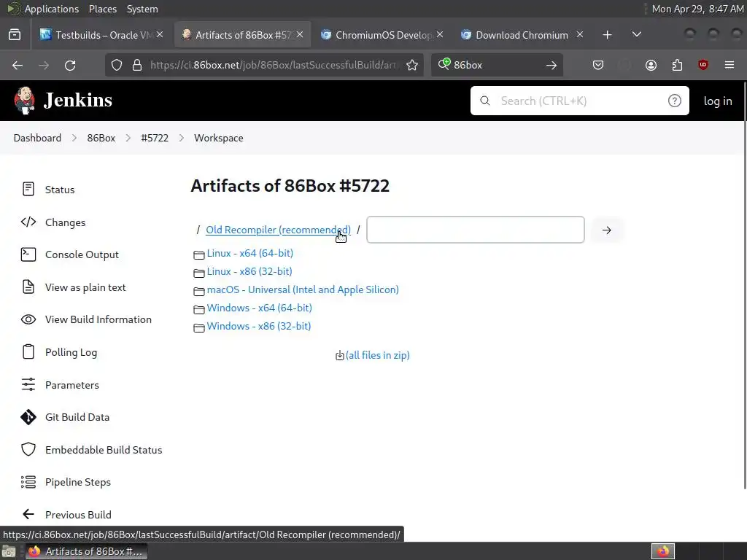Open Old Recompiler (recommended) link
747x560 pixels.
point(278,230)
